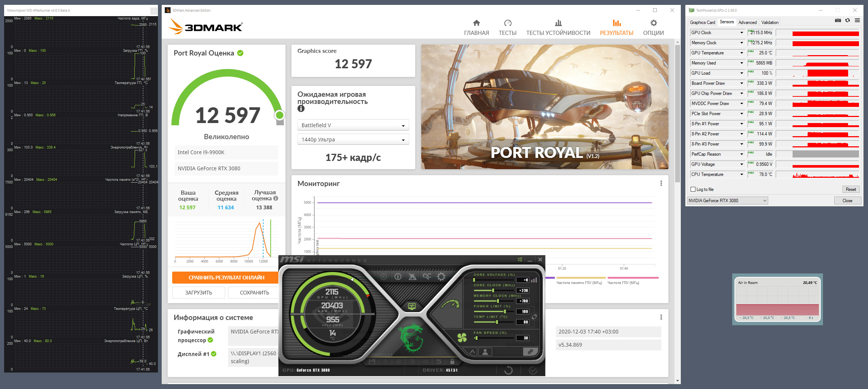Open the PerfCap Reason sensor dropdown

[717, 154]
